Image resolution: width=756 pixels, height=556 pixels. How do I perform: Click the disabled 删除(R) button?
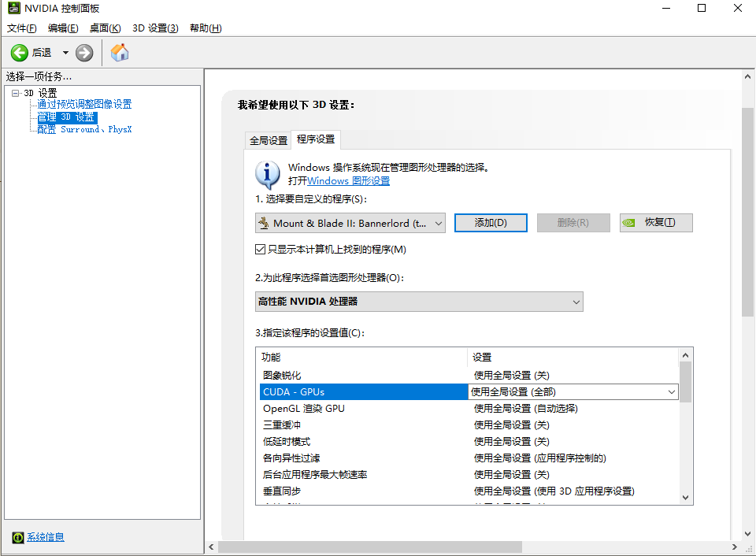[573, 223]
